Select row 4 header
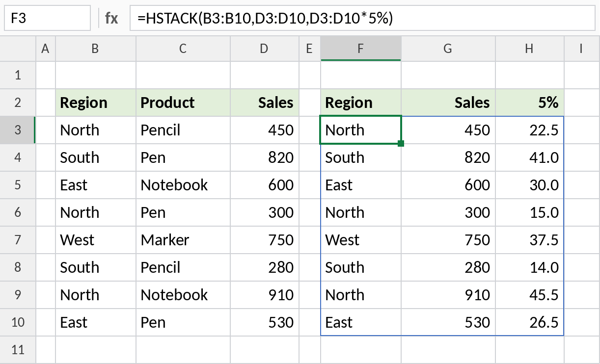Screen dimensions: 600x364 click(18, 157)
